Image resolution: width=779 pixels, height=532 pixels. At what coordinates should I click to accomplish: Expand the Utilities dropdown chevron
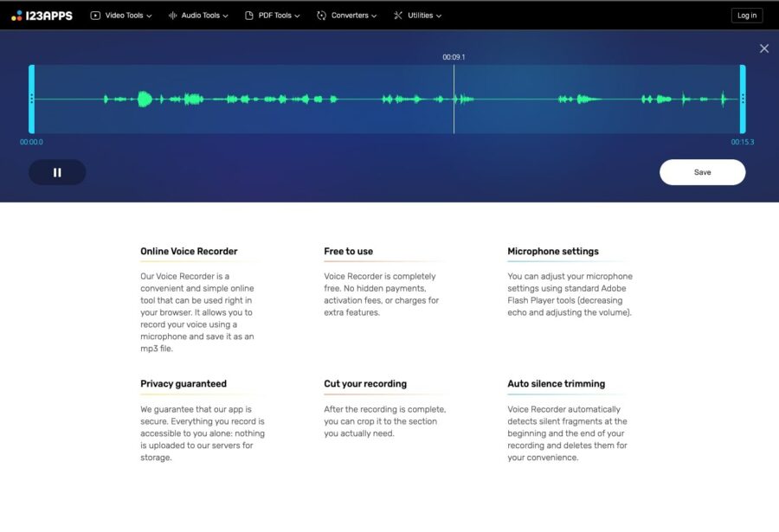tap(439, 15)
